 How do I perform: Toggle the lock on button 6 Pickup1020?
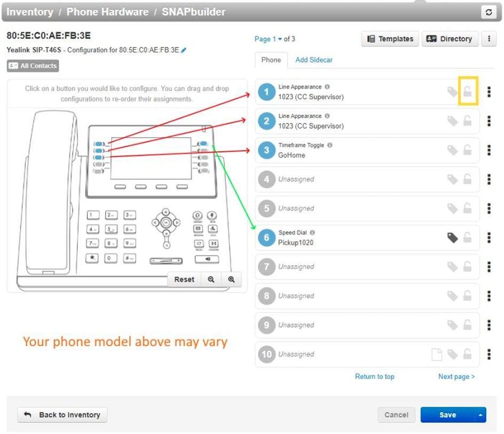467,238
